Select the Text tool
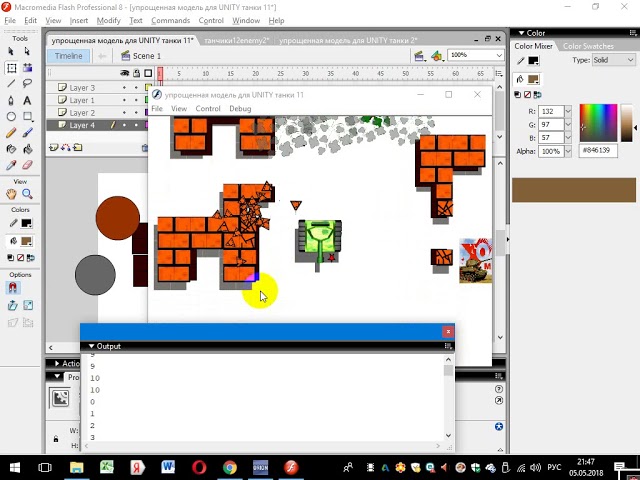 click(x=27, y=100)
